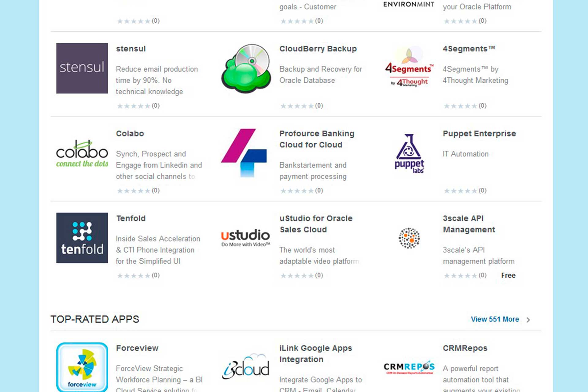Click the arrow next to View 551 More
The image size is (588, 392).
coord(528,320)
